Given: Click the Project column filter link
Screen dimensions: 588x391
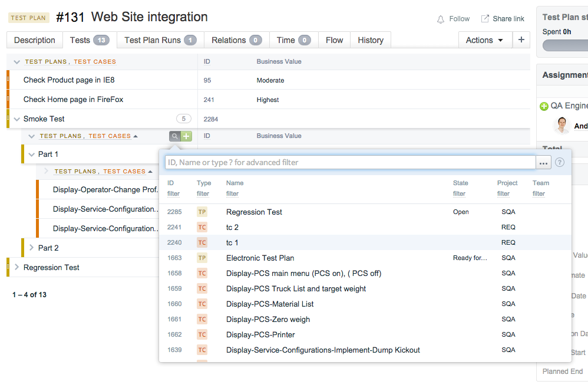Looking at the screenshot, I should click(503, 193).
